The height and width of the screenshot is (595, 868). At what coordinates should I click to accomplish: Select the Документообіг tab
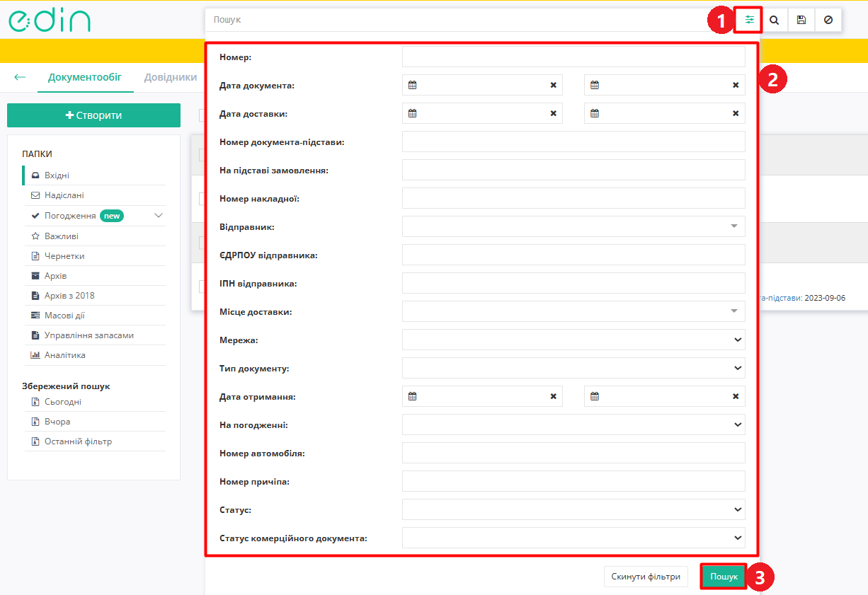click(85, 77)
